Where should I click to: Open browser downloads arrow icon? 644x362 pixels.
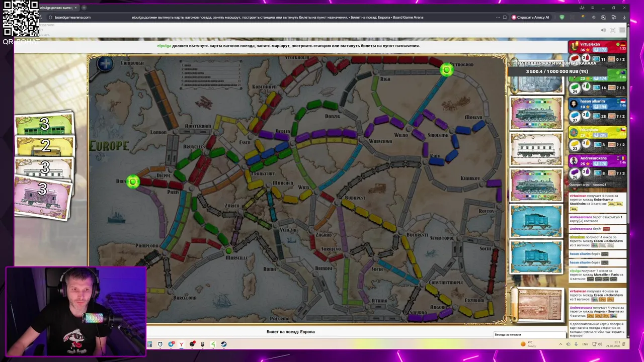624,17
